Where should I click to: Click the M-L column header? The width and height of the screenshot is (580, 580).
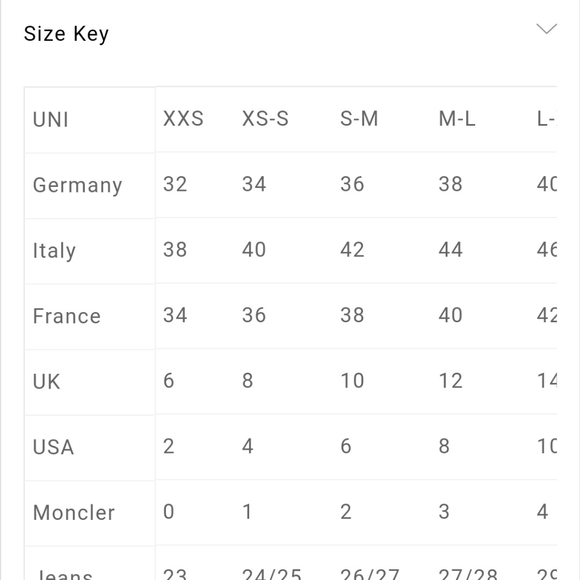[x=457, y=119]
